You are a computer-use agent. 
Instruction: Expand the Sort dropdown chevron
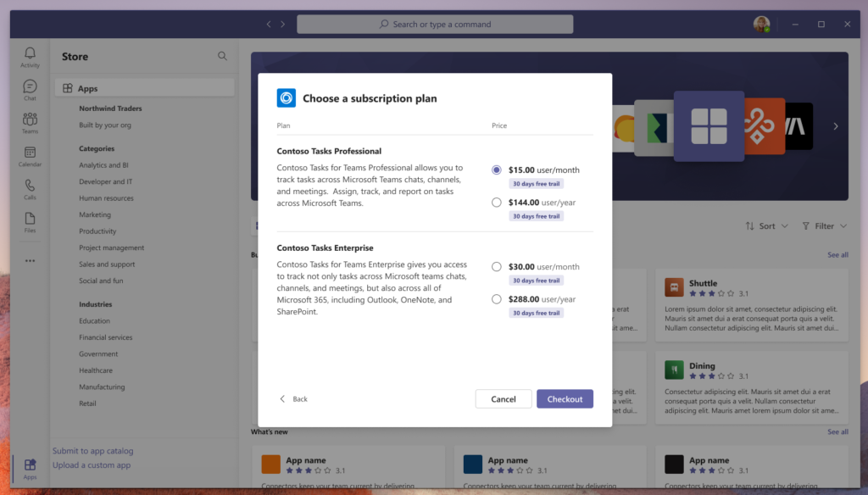click(784, 226)
